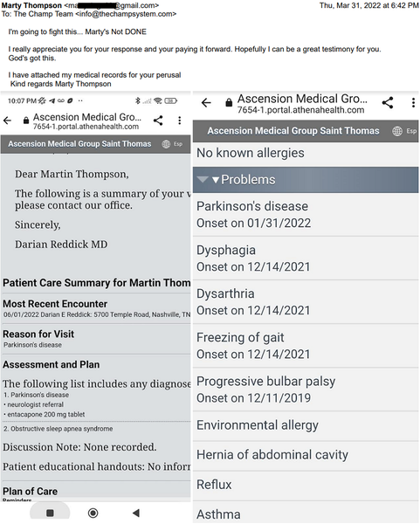Select Environmental allergy entry

pyautogui.click(x=306, y=425)
